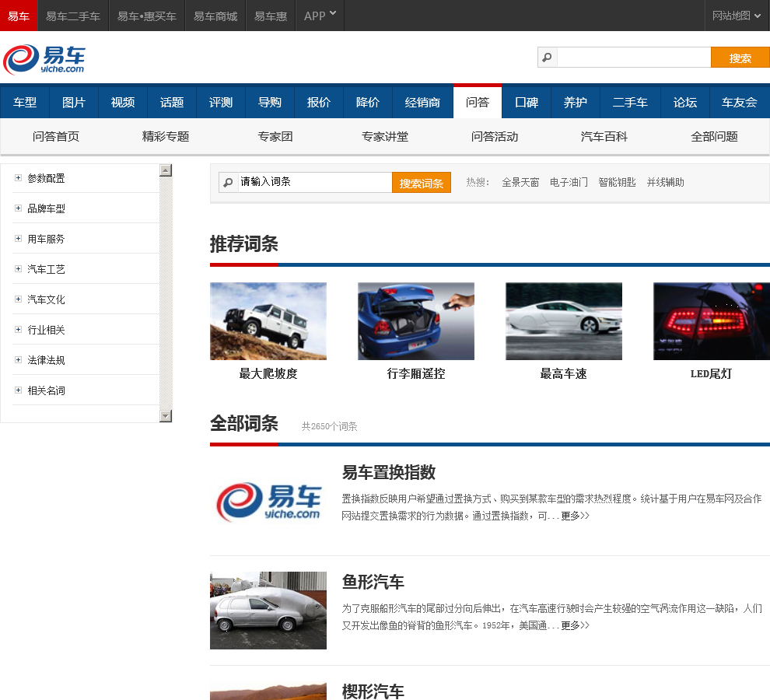
Task: Expand the 法律法规 category
Action: point(18,360)
